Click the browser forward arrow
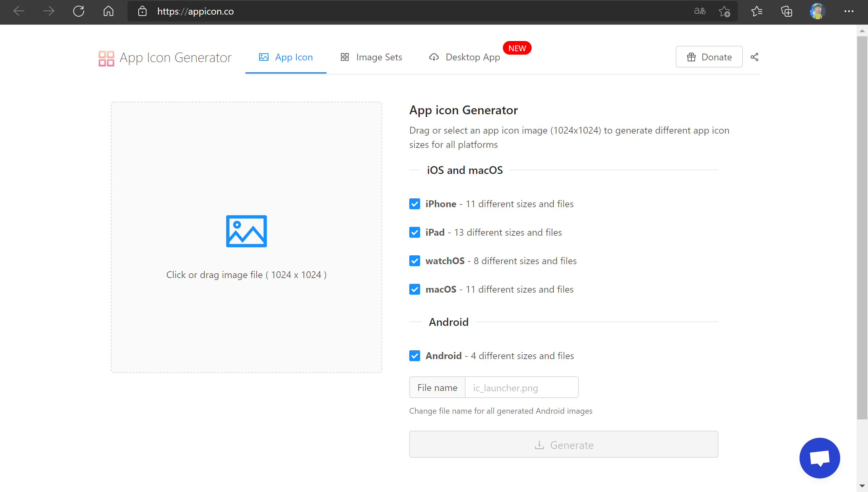The height and width of the screenshot is (492, 868). pyautogui.click(x=49, y=11)
